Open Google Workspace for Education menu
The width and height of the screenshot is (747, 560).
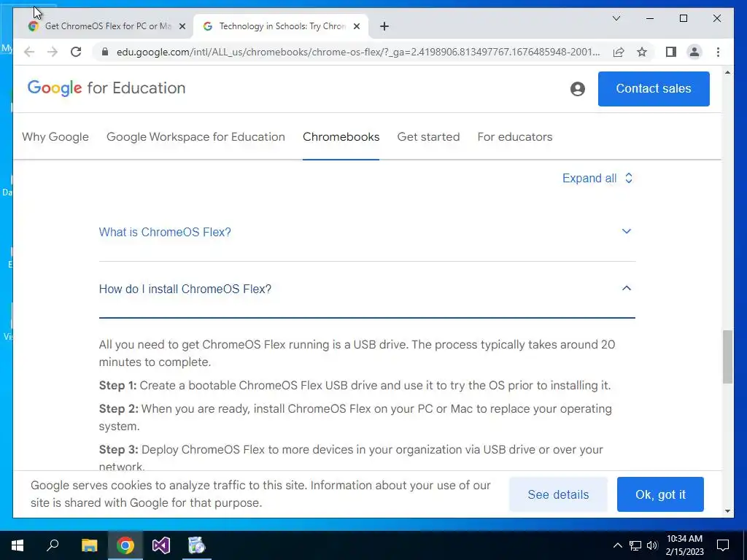[x=196, y=136]
